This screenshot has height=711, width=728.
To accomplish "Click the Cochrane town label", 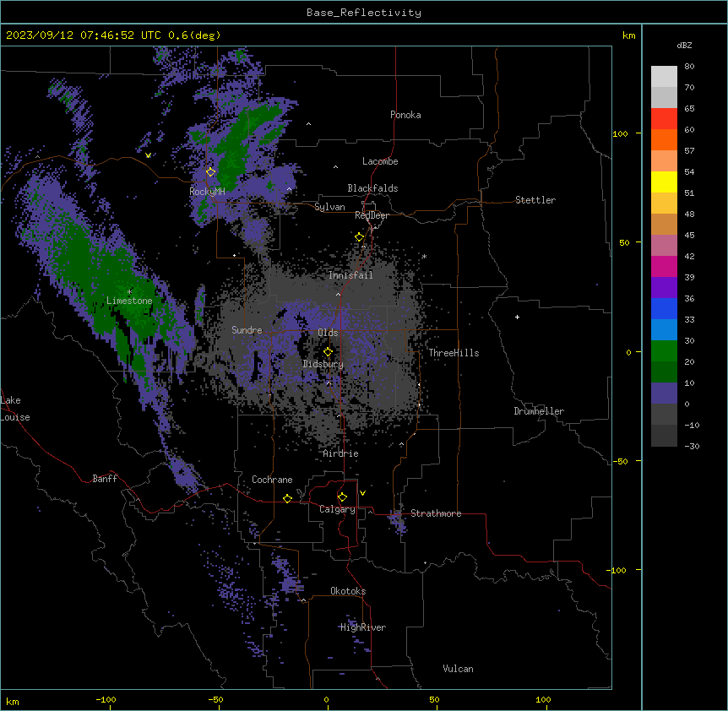I will point(272,480).
